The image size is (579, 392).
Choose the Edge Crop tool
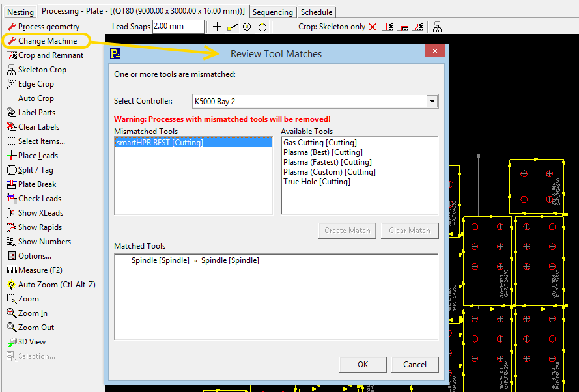point(30,84)
